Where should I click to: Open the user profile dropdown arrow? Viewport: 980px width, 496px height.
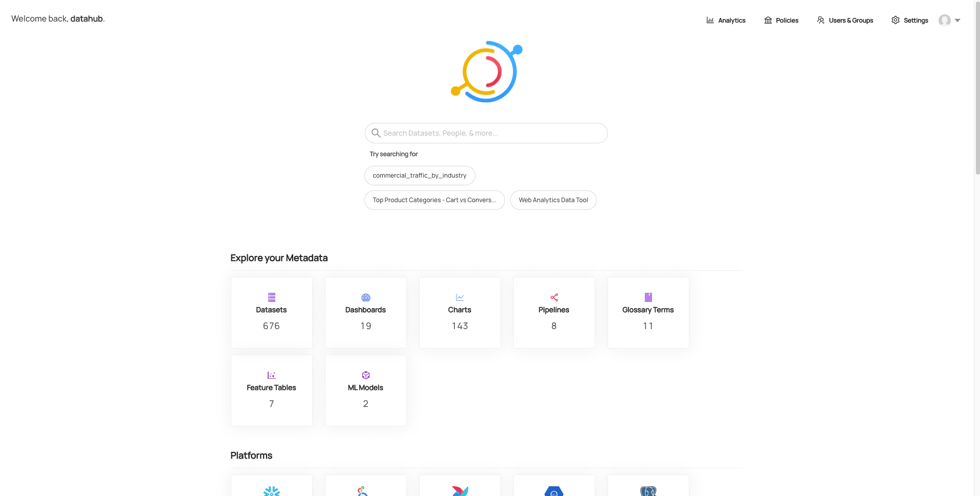[x=957, y=20]
